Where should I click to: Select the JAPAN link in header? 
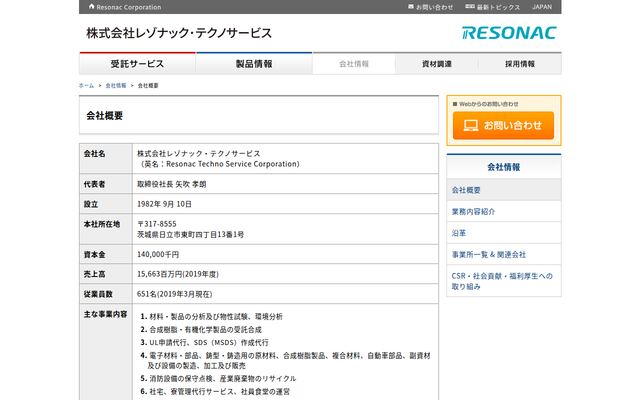click(x=542, y=7)
